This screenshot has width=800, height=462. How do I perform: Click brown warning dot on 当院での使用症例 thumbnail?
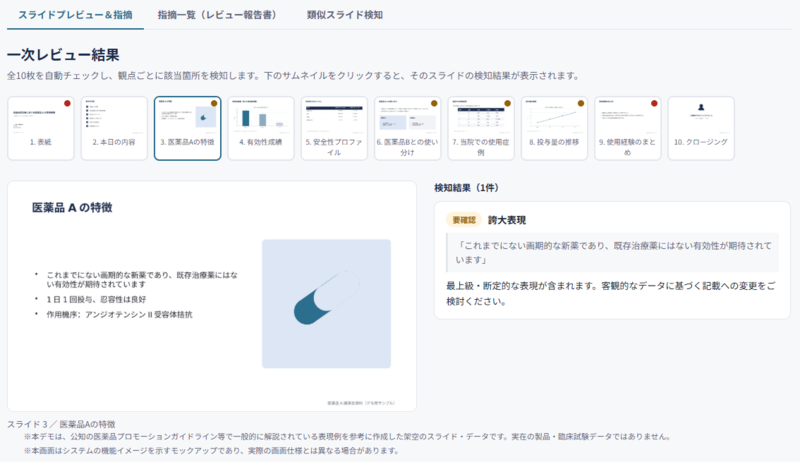click(x=508, y=104)
